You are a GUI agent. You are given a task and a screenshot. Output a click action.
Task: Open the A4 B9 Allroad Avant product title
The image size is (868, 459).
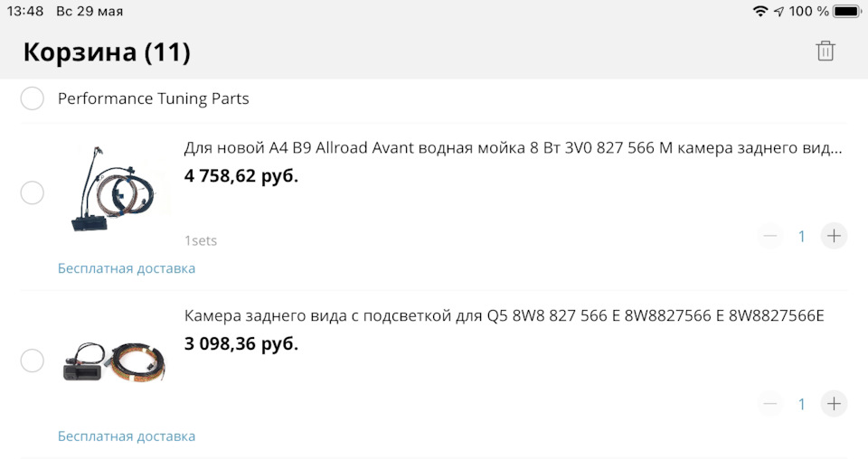coord(513,148)
